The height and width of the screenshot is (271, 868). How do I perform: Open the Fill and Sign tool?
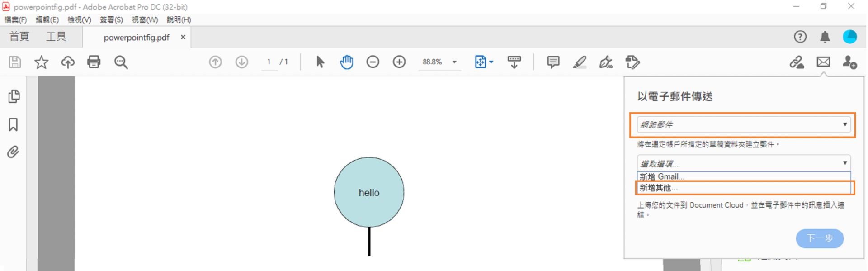pyautogui.click(x=606, y=62)
